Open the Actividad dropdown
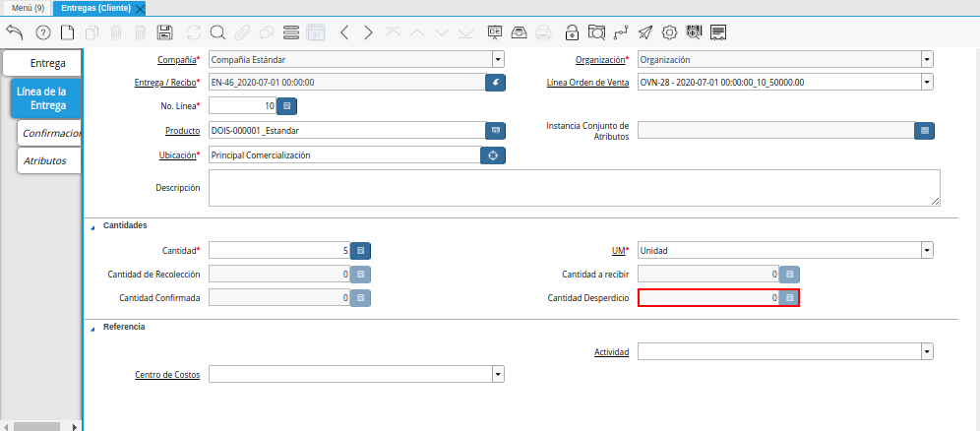This screenshot has height=431, width=980. (927, 351)
